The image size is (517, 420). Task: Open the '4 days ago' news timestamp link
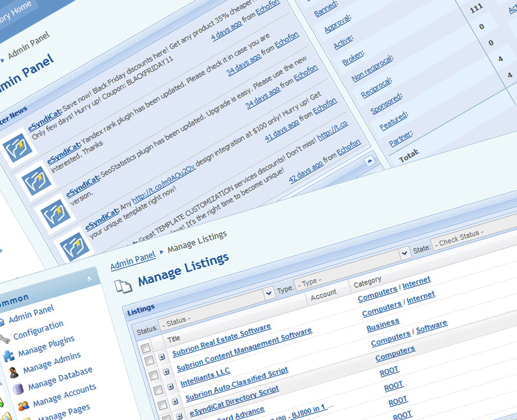point(226,30)
